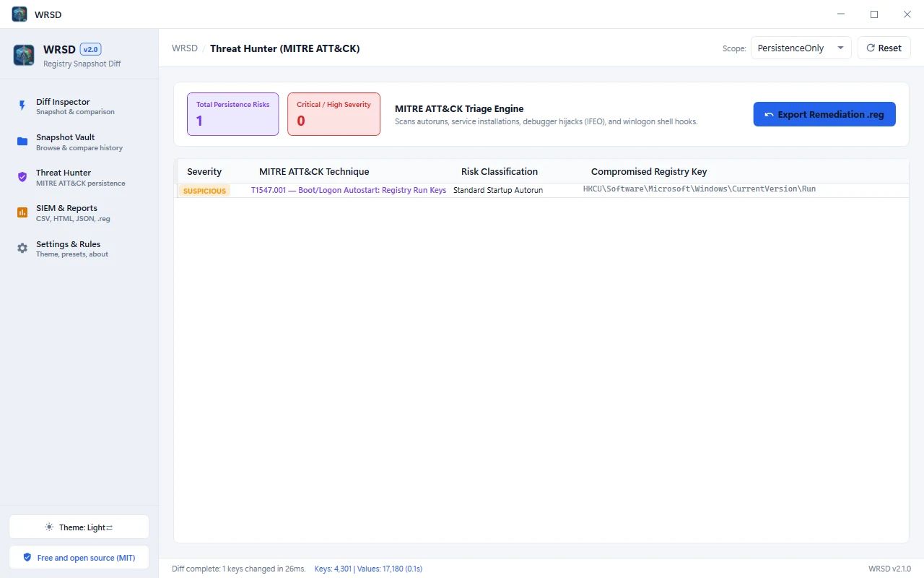Open SIEM & Reports section

[x=79, y=212]
